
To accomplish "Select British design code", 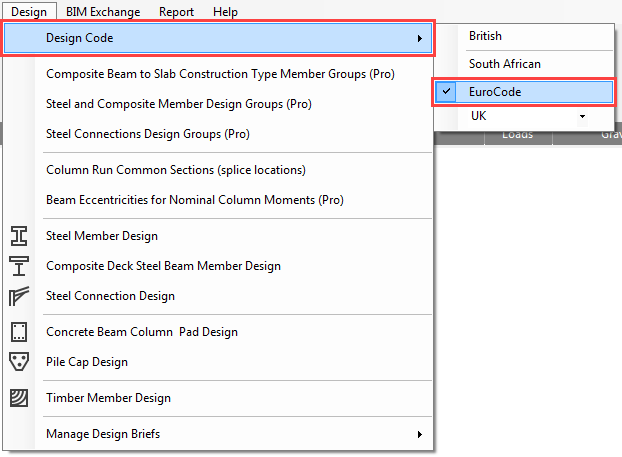I will [x=485, y=36].
